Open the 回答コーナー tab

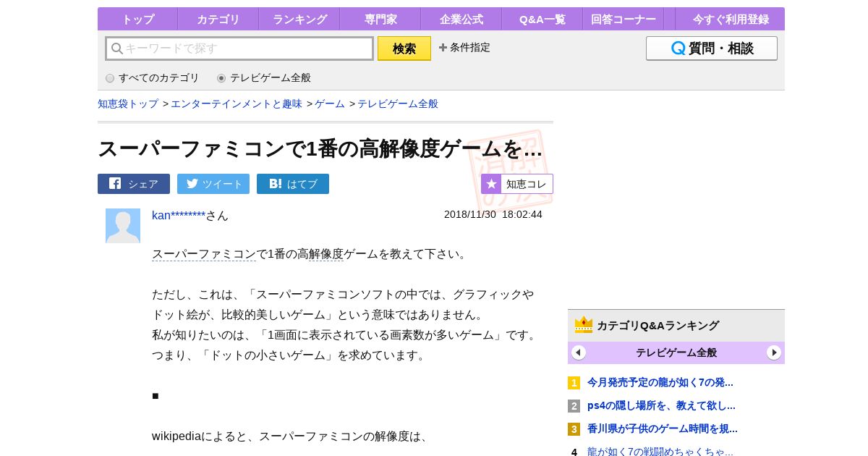(x=624, y=19)
